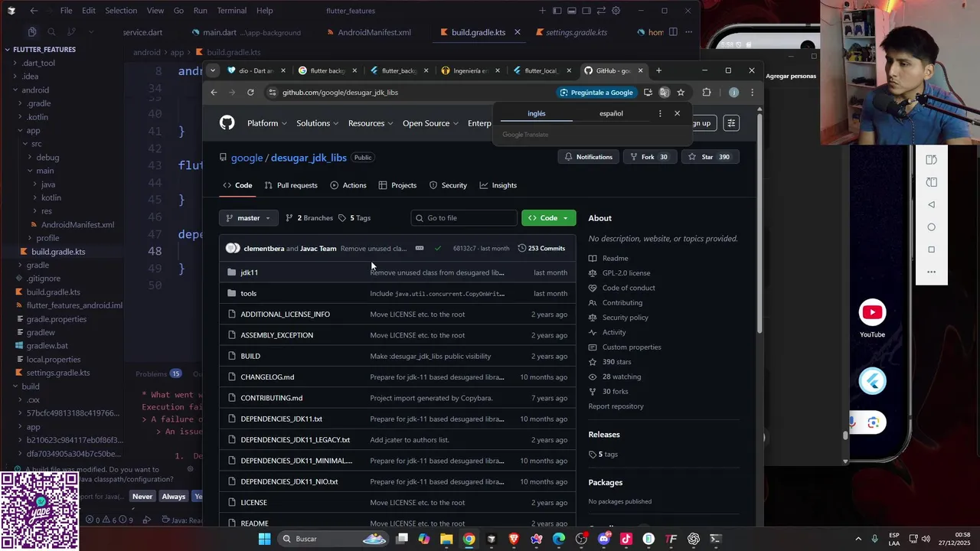Open Flutter app on phone emulator
980x551 pixels.
[x=872, y=381]
